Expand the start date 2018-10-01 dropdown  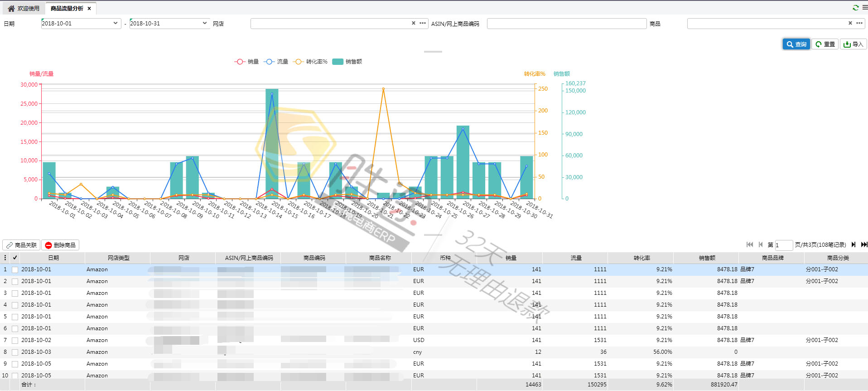coord(116,23)
